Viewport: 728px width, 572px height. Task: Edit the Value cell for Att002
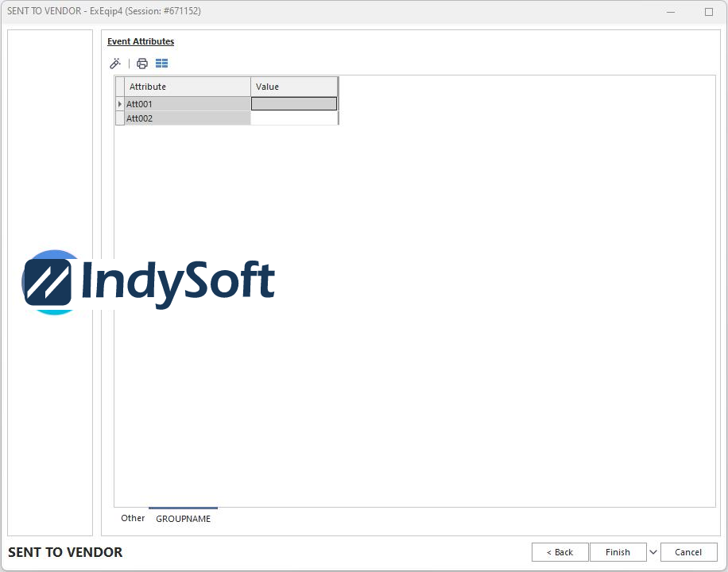(x=294, y=118)
